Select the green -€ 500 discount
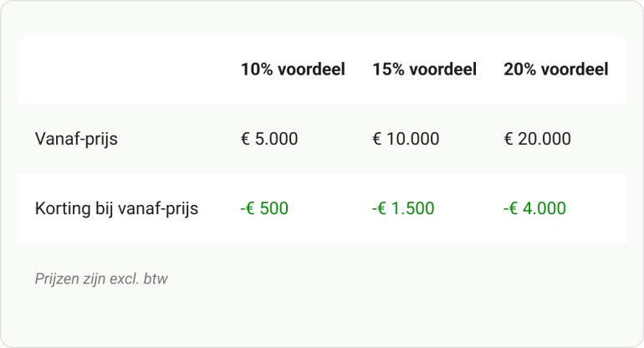This screenshot has height=348, width=644. pos(264,208)
